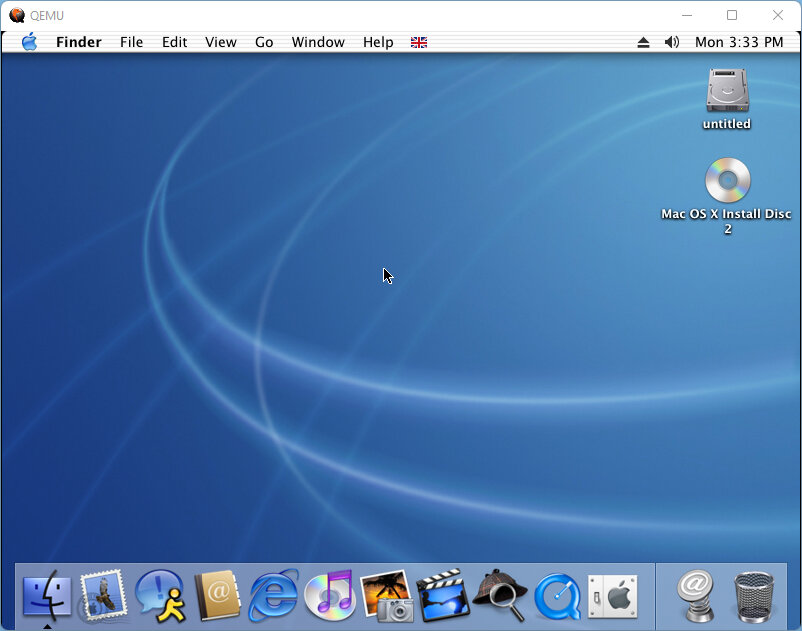
Task: Launch iMovie clapperboard icon
Action: [442, 596]
